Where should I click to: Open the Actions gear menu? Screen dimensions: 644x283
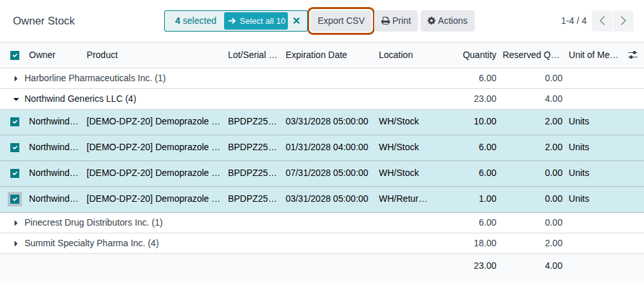pos(448,21)
